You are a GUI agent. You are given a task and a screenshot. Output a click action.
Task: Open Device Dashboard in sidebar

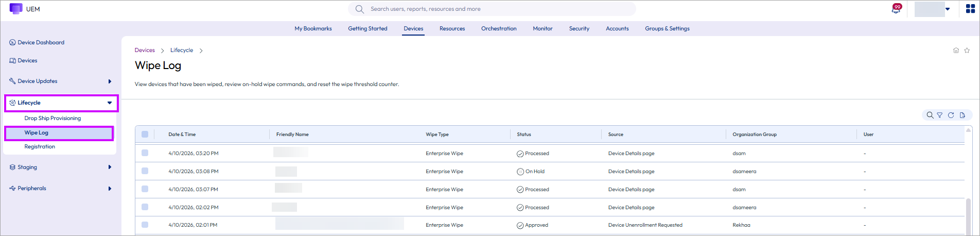(41, 42)
